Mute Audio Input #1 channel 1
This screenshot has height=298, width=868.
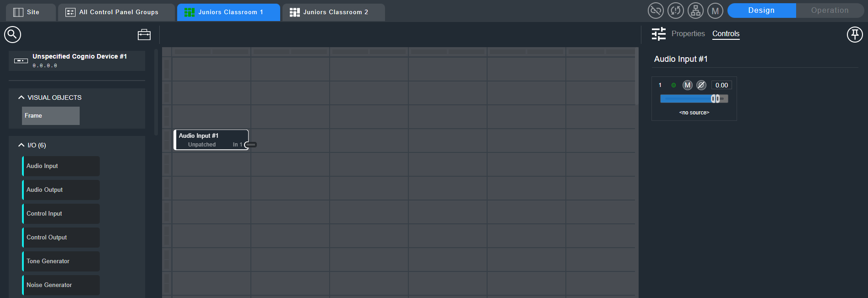coord(688,85)
